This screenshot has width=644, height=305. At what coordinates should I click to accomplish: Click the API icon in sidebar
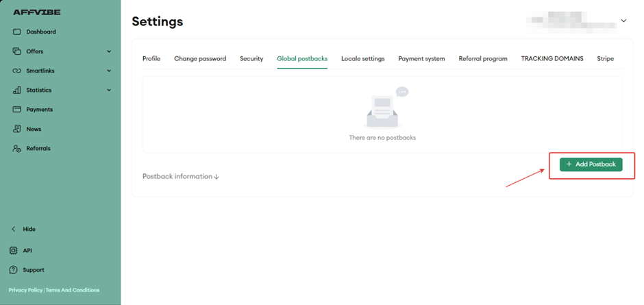[x=14, y=251]
